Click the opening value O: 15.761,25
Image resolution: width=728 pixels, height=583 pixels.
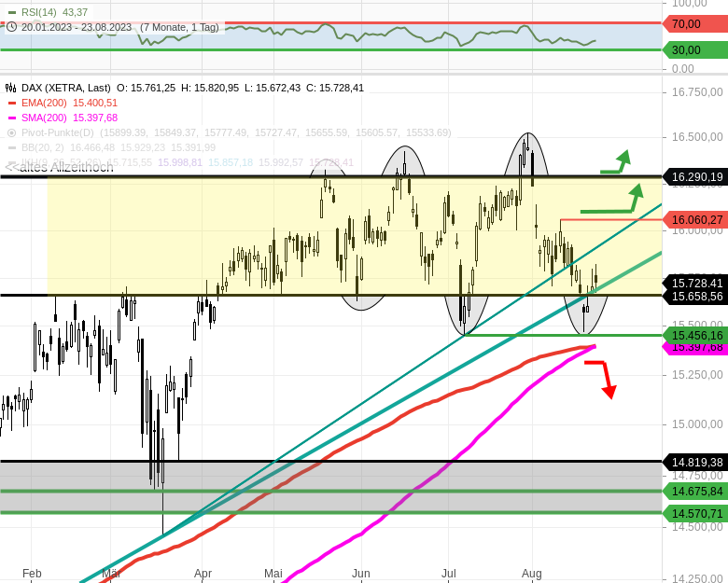(146, 88)
